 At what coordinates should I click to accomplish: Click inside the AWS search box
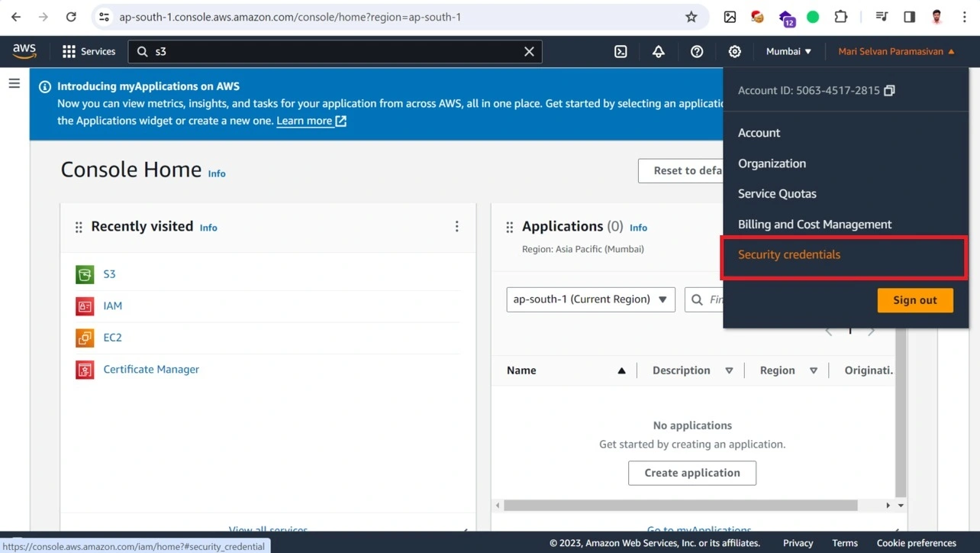click(335, 51)
